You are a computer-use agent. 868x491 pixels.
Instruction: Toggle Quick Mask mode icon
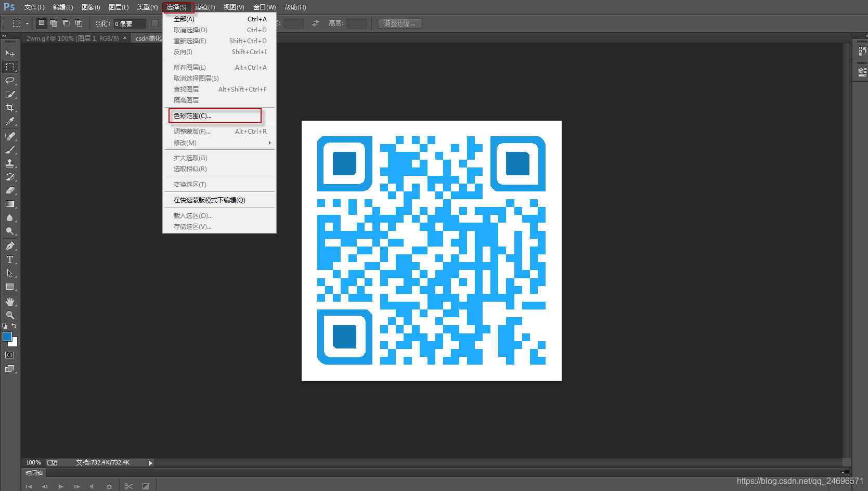(x=10, y=355)
